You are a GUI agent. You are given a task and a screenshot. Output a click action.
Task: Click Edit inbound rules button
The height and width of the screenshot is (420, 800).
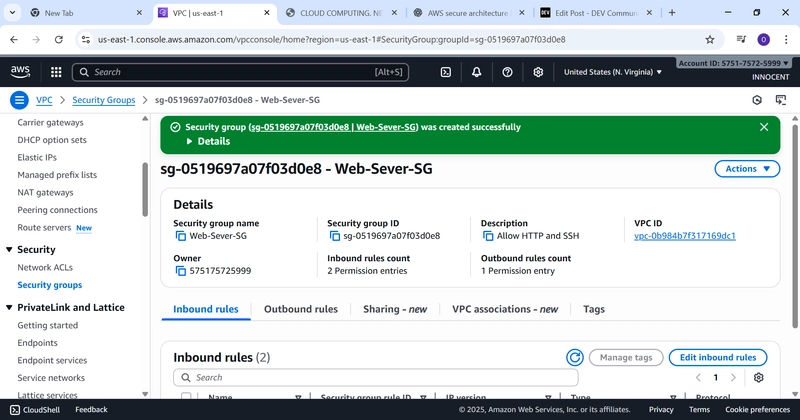(x=717, y=357)
